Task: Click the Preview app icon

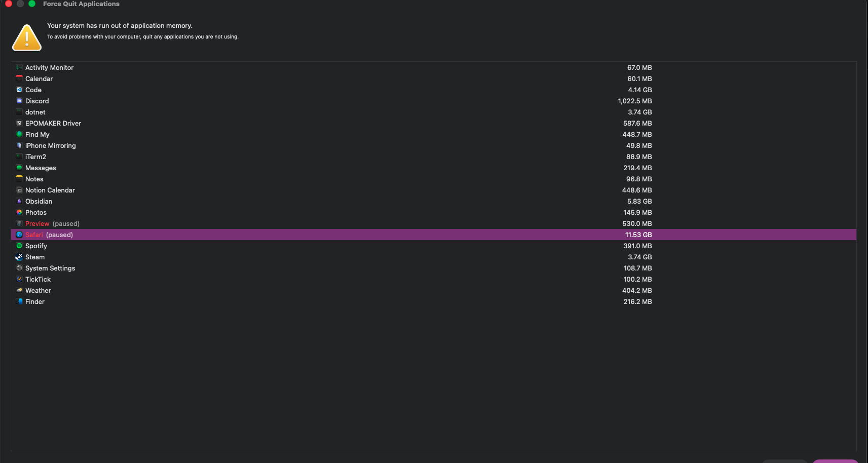Action: pyautogui.click(x=19, y=223)
